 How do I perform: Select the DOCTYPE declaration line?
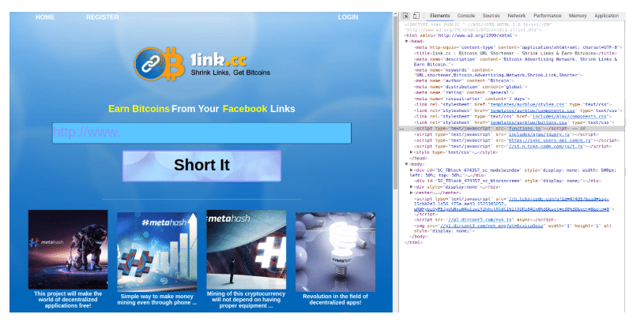(479, 28)
